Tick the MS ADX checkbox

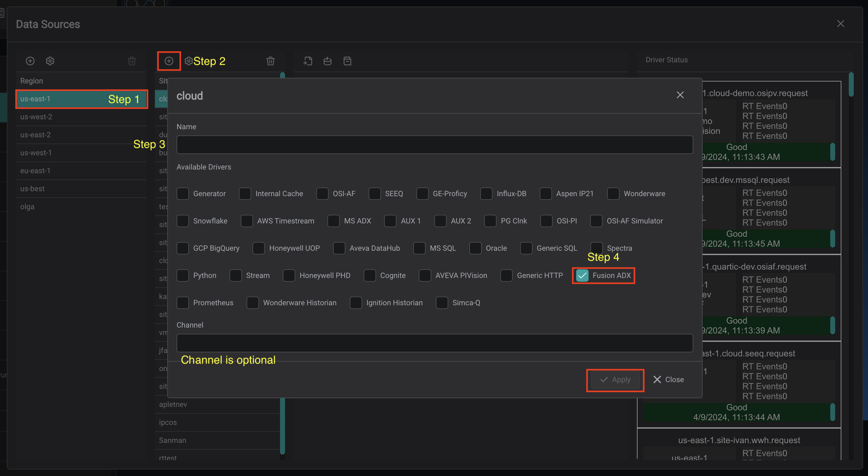334,221
